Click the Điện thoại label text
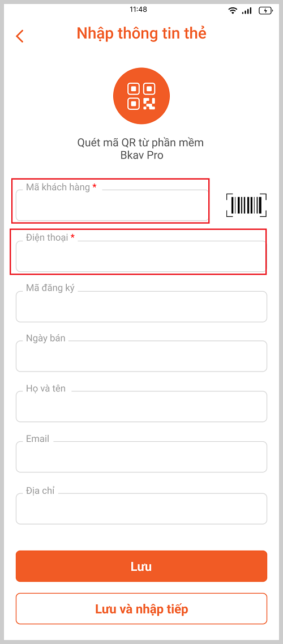This screenshot has width=283, height=644. coord(47,237)
